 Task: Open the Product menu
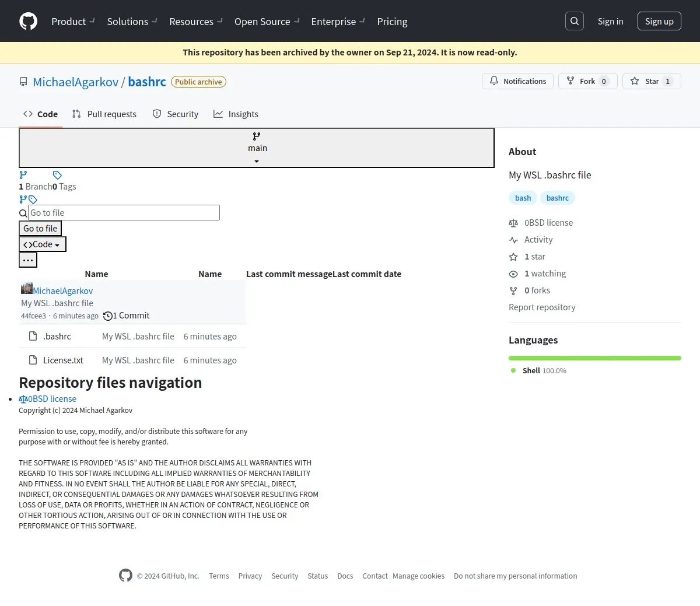73,22
